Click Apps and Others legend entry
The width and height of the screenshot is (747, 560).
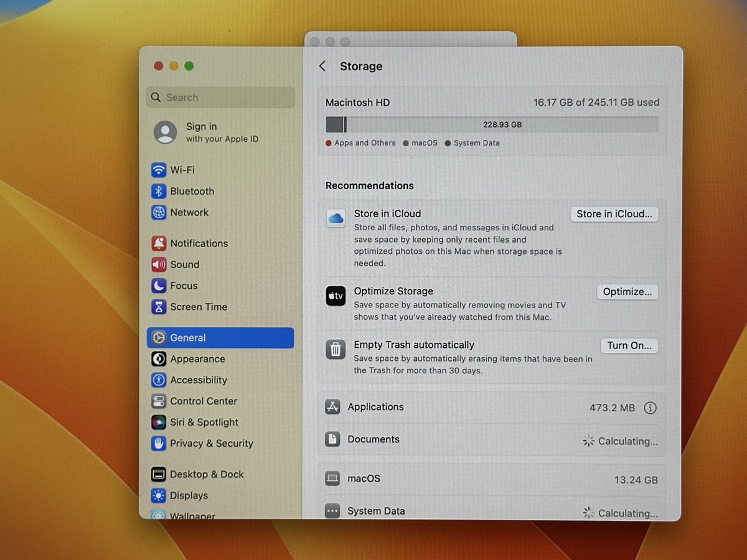click(360, 143)
